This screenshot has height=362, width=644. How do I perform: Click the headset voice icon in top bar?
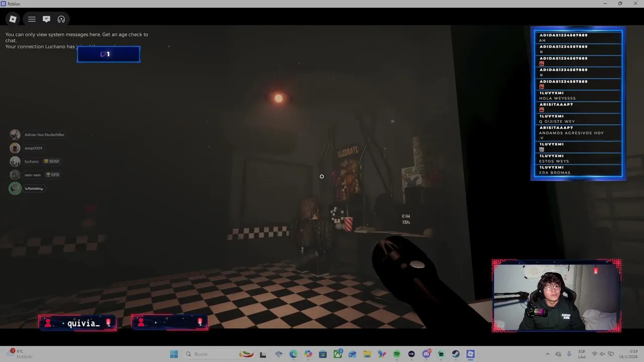tap(61, 19)
